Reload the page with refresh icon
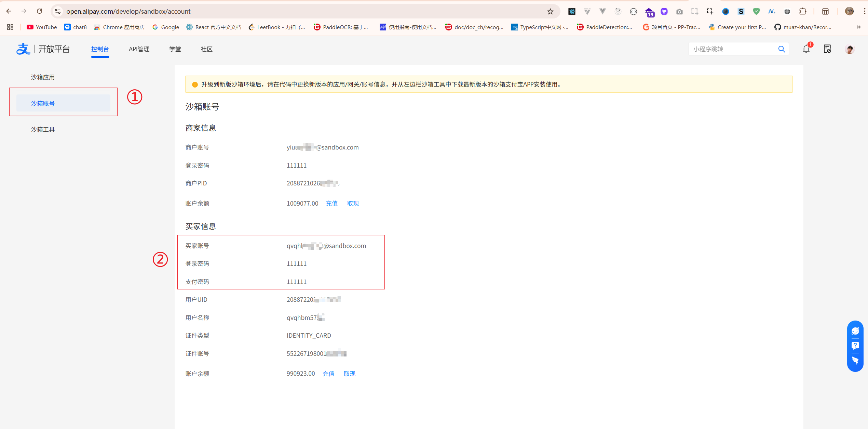The image size is (868, 429). pos(40,11)
